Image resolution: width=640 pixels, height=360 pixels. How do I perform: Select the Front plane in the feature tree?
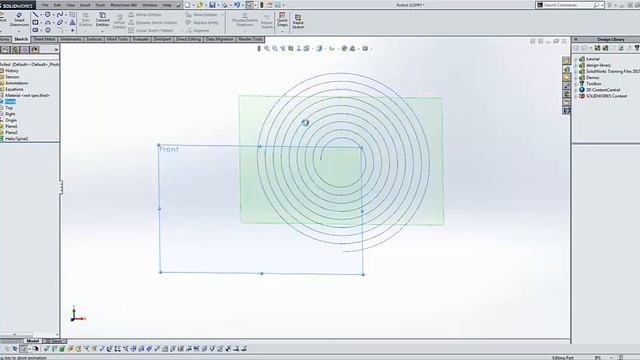click(x=10, y=102)
